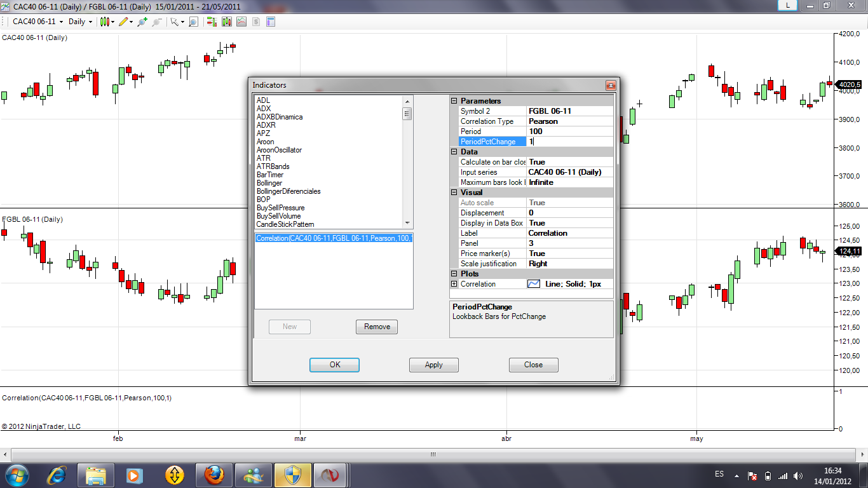The width and height of the screenshot is (868, 488).
Task: Open the Indicators toolbar icon
Action: [x=227, y=22]
